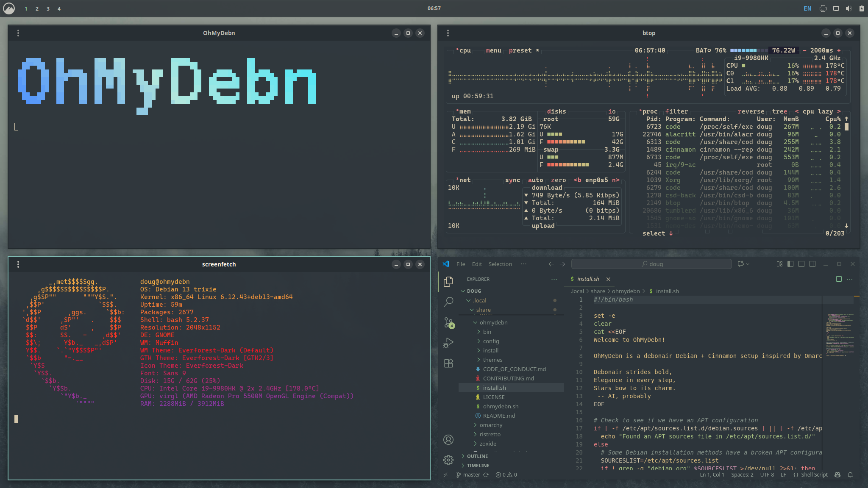Click the Shell Script language mode button
The height and width of the screenshot is (488, 868).
pos(814,475)
